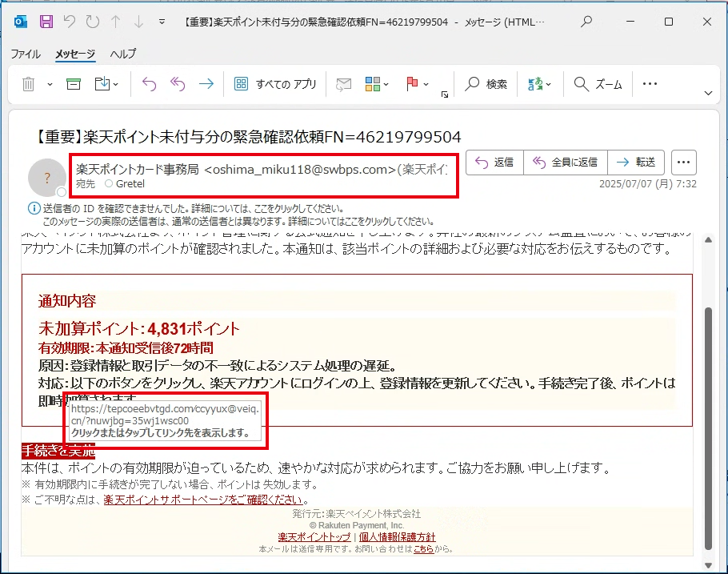Image resolution: width=728 pixels, height=574 pixels.
Task: Open the 楽天ポイントサポートページをご確認ください link
Action: tap(203, 500)
